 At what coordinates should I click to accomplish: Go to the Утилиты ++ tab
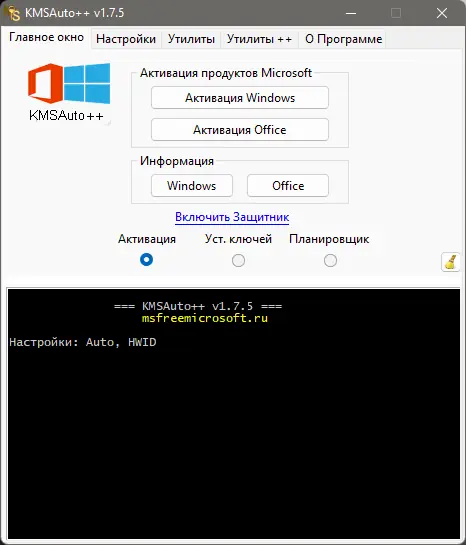pyautogui.click(x=259, y=39)
